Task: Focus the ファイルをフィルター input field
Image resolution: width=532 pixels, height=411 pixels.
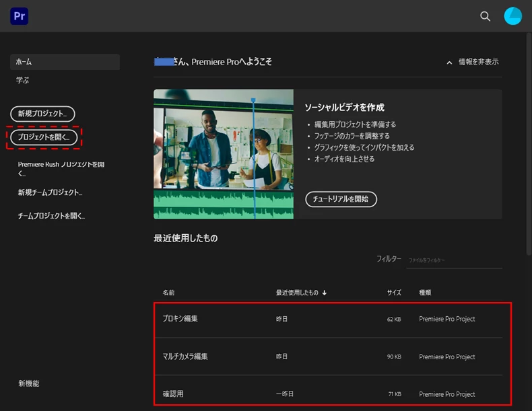Action: [455, 260]
